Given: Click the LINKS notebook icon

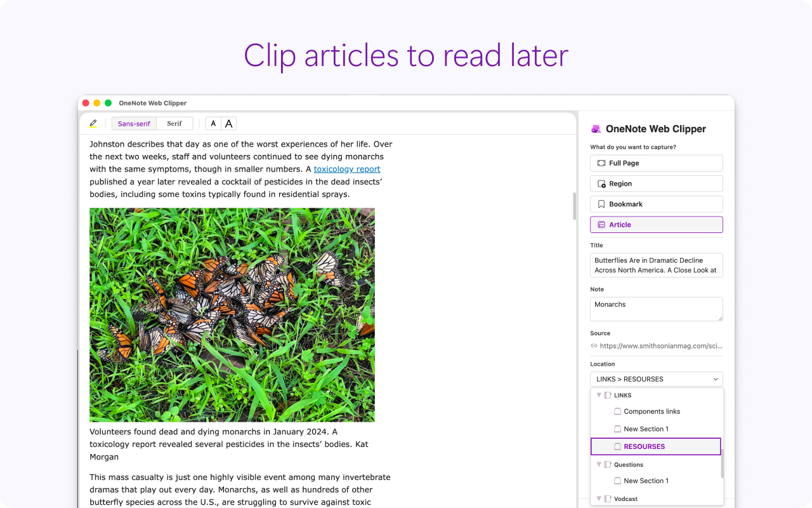Looking at the screenshot, I should tap(608, 395).
